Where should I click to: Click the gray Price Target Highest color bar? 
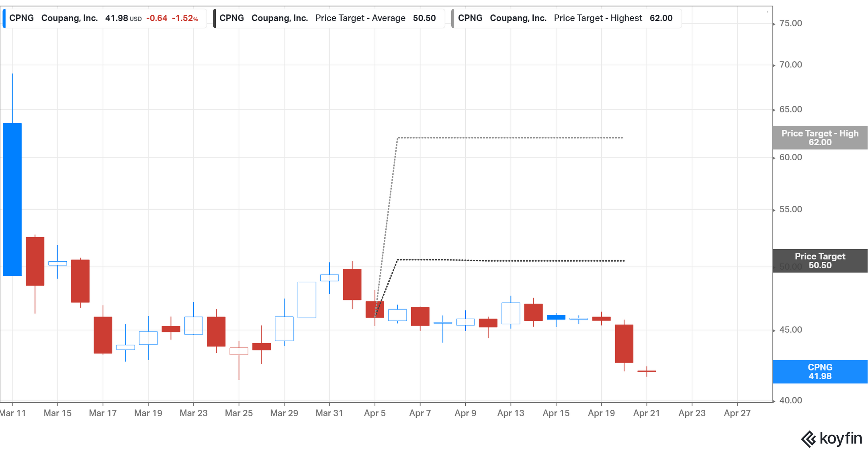pyautogui.click(x=453, y=18)
